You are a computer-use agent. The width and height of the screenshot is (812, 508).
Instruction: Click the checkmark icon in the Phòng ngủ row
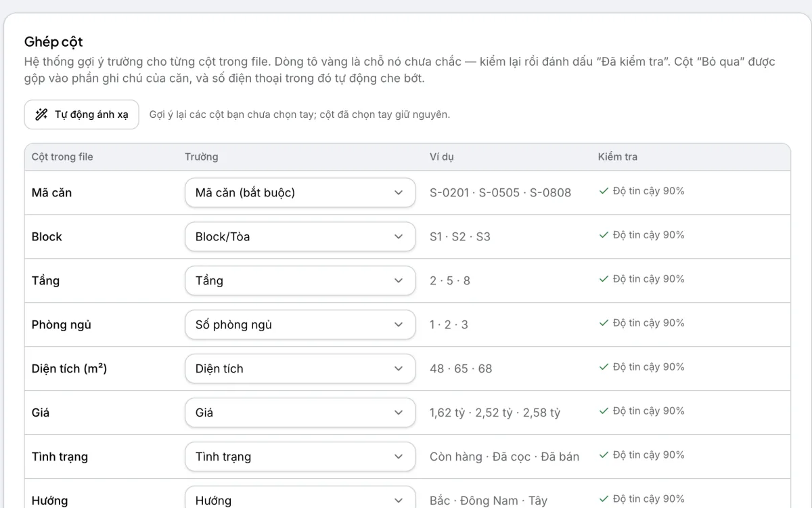point(604,323)
